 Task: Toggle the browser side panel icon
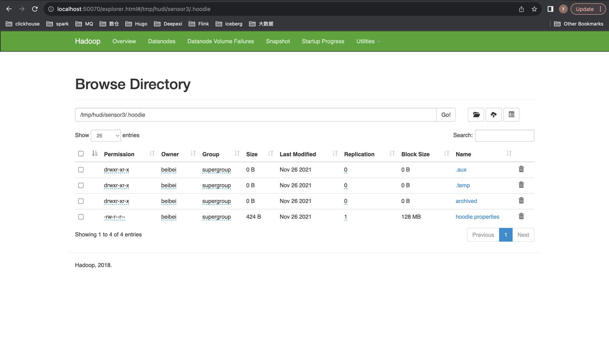tap(550, 9)
